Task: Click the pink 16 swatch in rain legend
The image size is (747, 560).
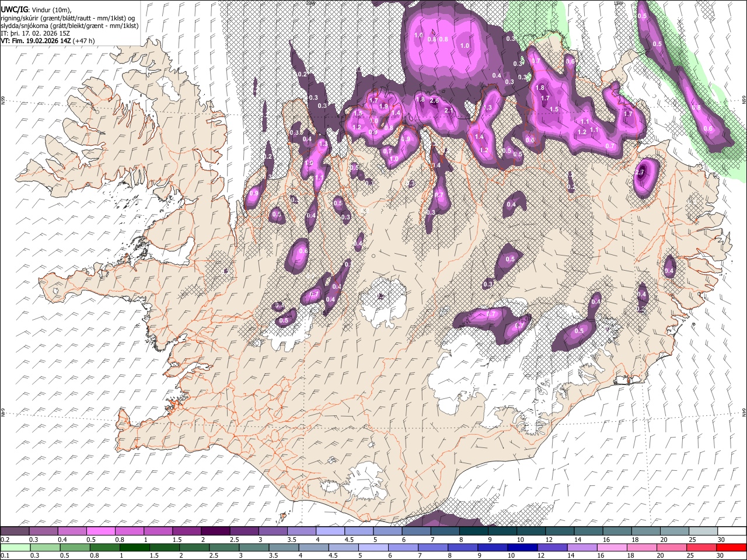Action: [x=612, y=547]
